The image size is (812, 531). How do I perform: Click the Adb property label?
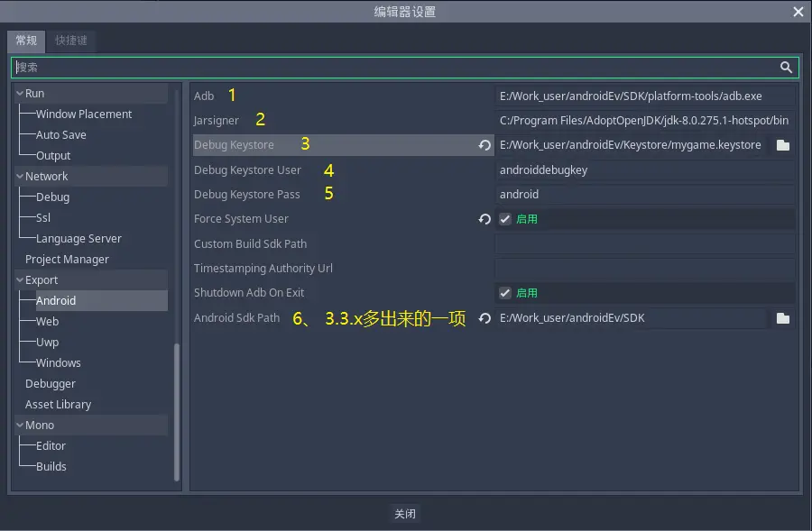204,96
